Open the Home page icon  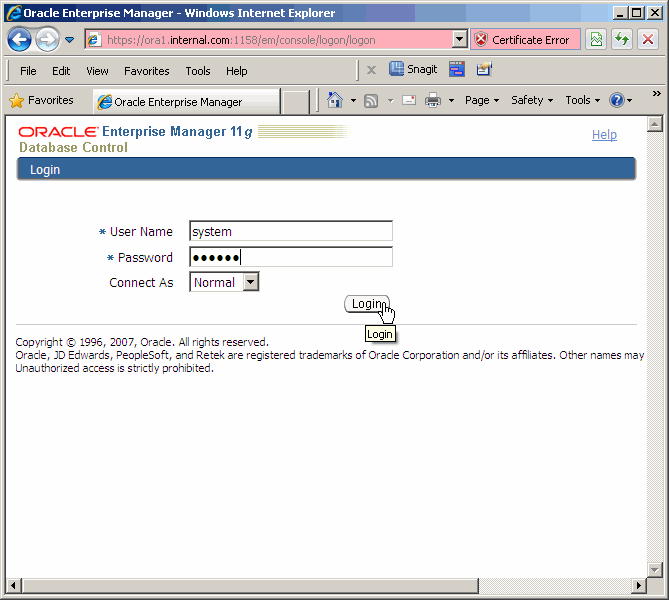point(335,100)
